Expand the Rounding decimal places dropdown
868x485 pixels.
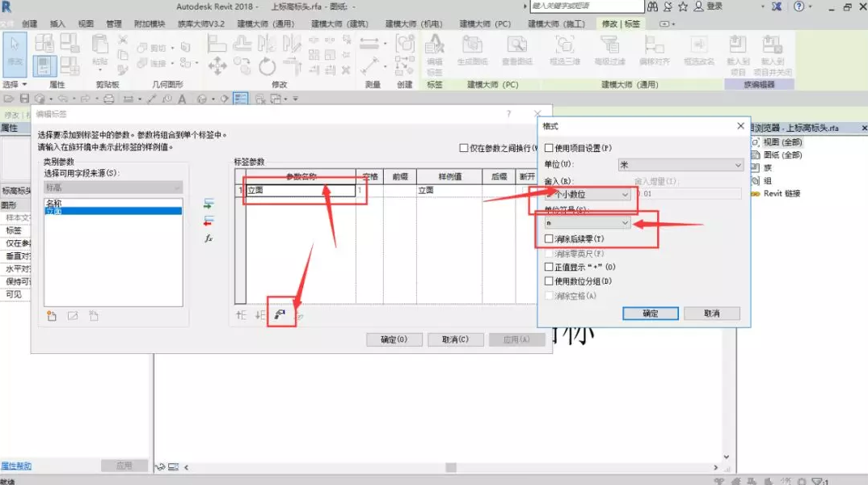click(579, 194)
